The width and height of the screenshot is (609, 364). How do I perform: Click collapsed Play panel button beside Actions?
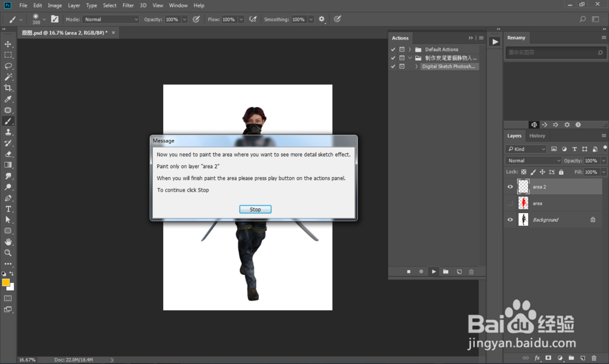click(x=495, y=42)
